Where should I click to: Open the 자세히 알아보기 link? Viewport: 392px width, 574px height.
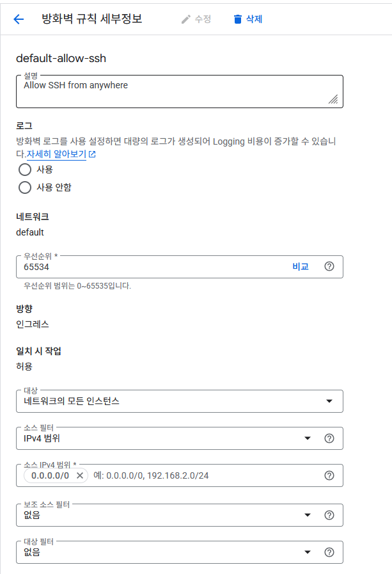(x=61, y=154)
